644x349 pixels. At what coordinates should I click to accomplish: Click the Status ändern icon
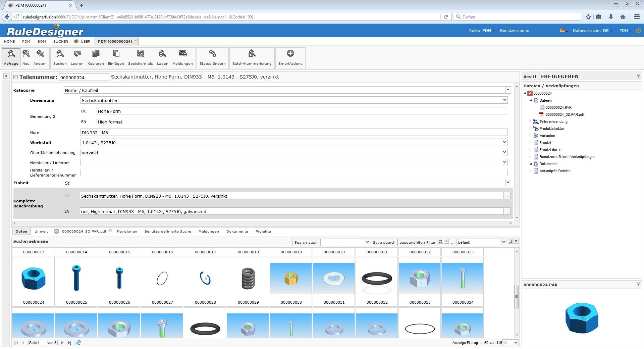click(212, 54)
